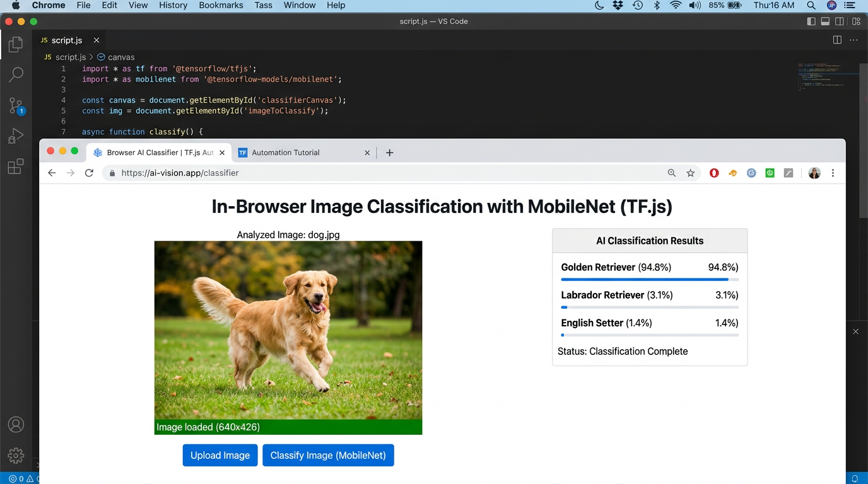Open the Run and Debug view
868x484 pixels.
[x=16, y=136]
